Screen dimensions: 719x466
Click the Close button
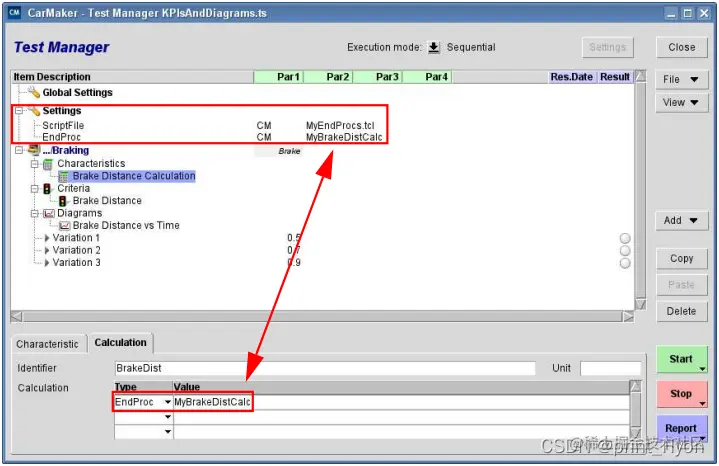coord(681,47)
